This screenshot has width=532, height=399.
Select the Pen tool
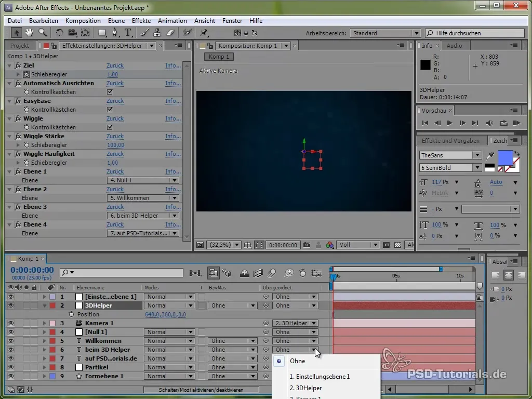(115, 33)
